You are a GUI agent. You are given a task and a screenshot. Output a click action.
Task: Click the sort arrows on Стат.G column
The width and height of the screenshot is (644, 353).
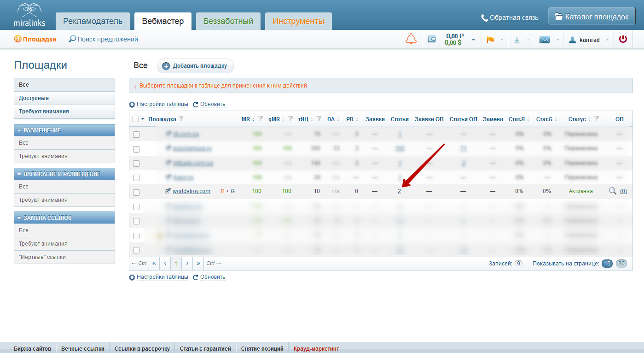[x=556, y=119]
